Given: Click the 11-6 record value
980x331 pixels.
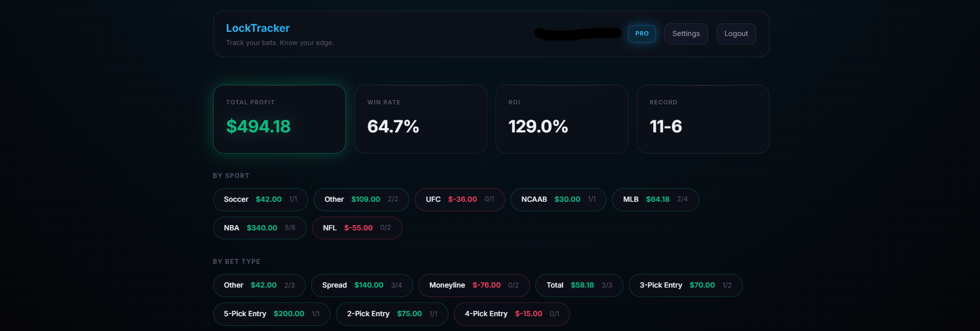Looking at the screenshot, I should [x=666, y=127].
